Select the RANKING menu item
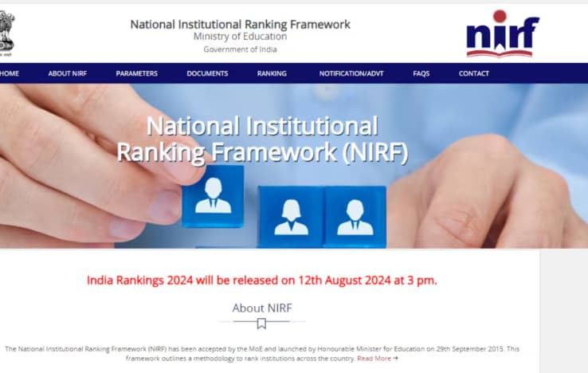This screenshot has height=373, width=588. coord(272,73)
